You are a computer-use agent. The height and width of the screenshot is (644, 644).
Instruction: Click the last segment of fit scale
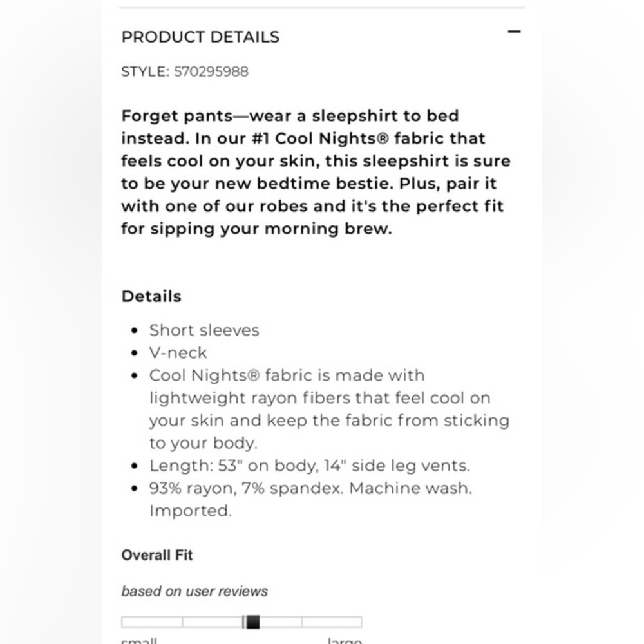pos(332,622)
